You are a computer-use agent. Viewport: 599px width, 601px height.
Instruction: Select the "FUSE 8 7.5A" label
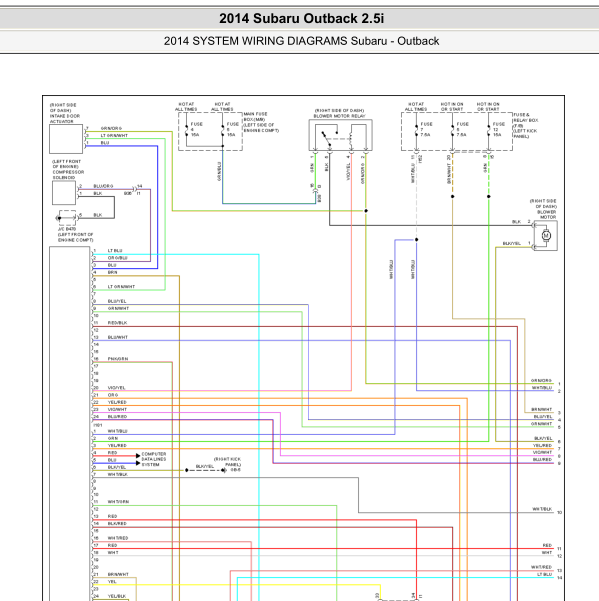pyautogui.click(x=462, y=129)
